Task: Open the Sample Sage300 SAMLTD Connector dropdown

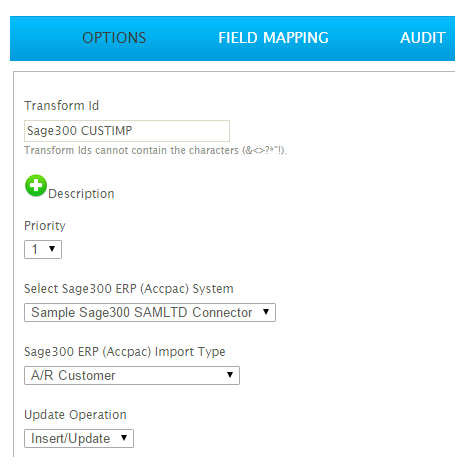Action: coord(150,312)
